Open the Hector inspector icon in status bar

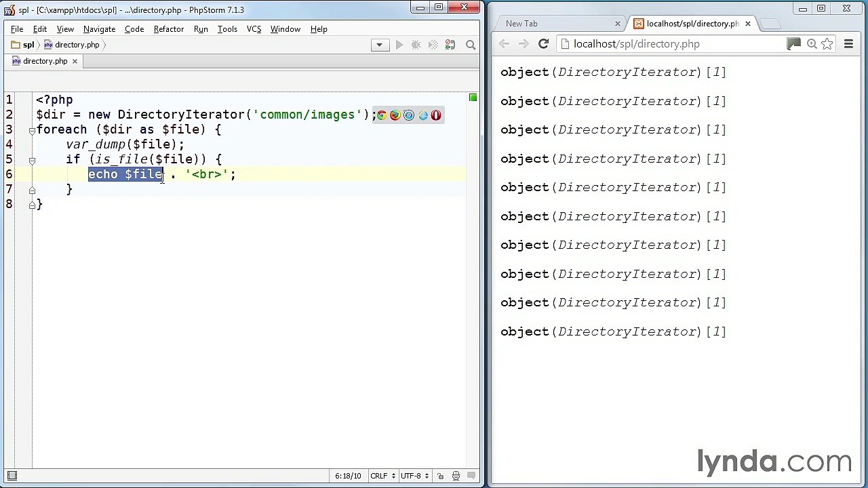pyautogui.click(x=456, y=476)
